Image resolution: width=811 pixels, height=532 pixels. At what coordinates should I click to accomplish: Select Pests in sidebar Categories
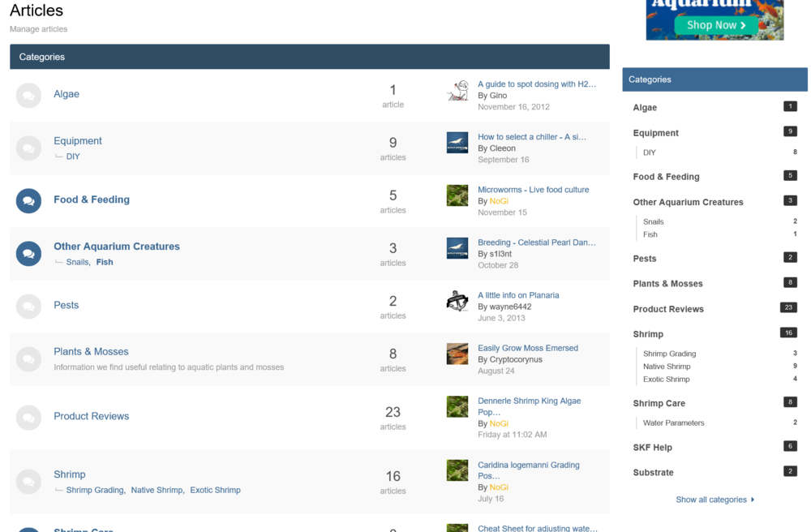click(645, 259)
